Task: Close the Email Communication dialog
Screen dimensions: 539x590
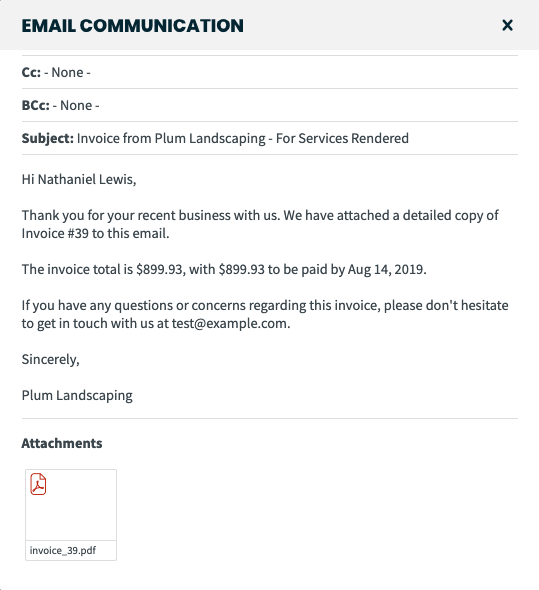Action: tap(507, 25)
